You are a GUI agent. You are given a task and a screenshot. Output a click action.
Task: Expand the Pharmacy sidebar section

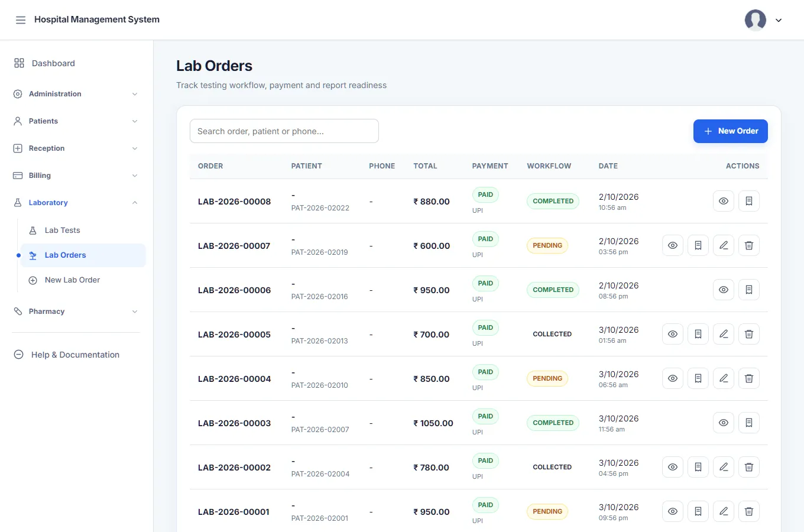(76, 312)
